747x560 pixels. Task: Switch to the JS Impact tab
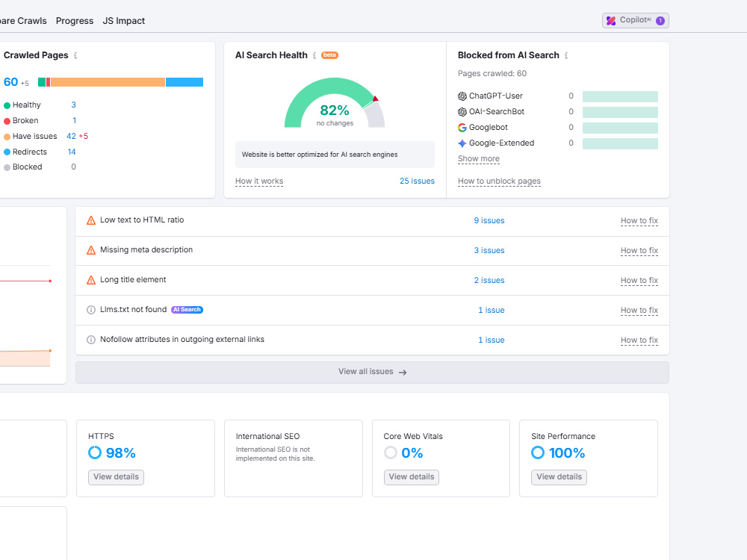point(123,21)
